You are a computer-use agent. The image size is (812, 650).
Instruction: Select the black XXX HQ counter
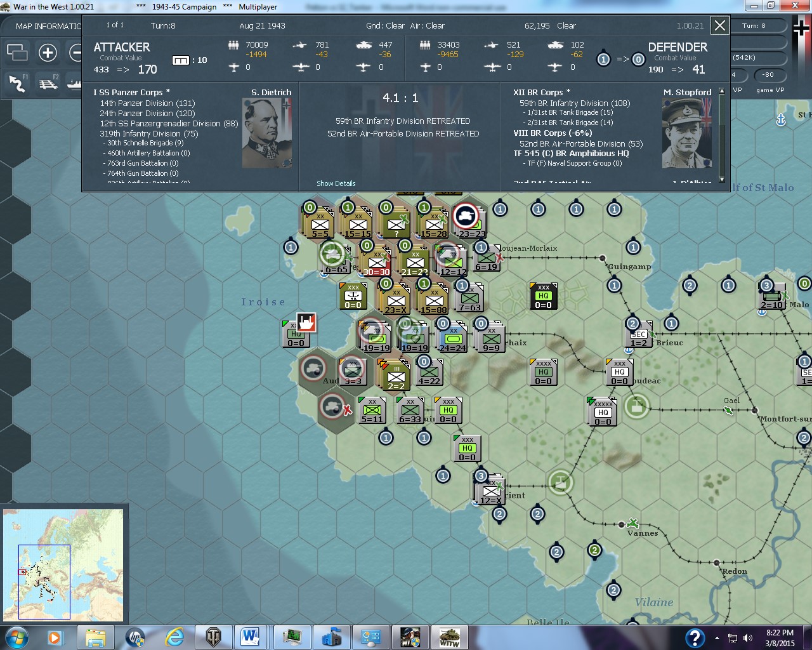543,296
